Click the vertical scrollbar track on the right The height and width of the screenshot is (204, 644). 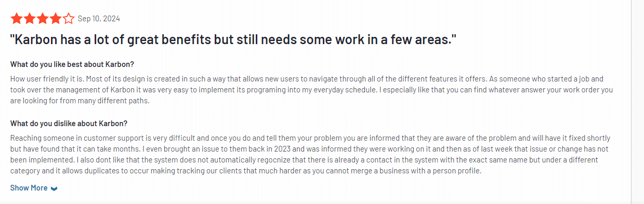[638, 102]
